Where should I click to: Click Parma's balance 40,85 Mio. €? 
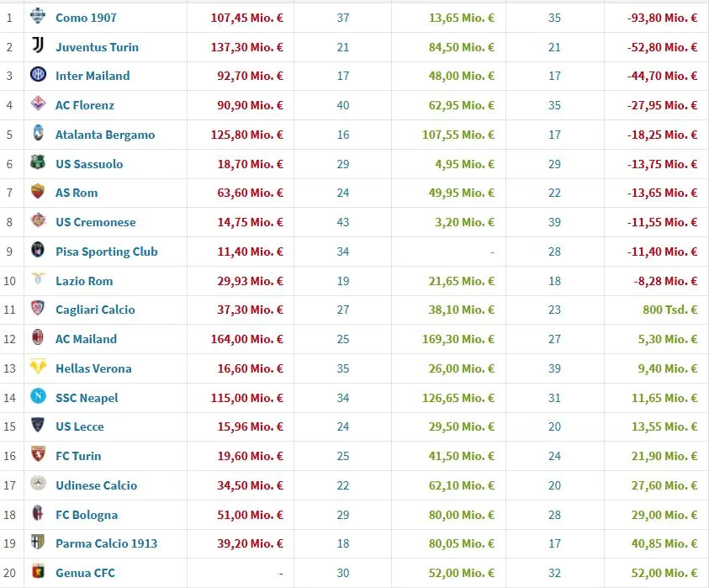point(664,543)
